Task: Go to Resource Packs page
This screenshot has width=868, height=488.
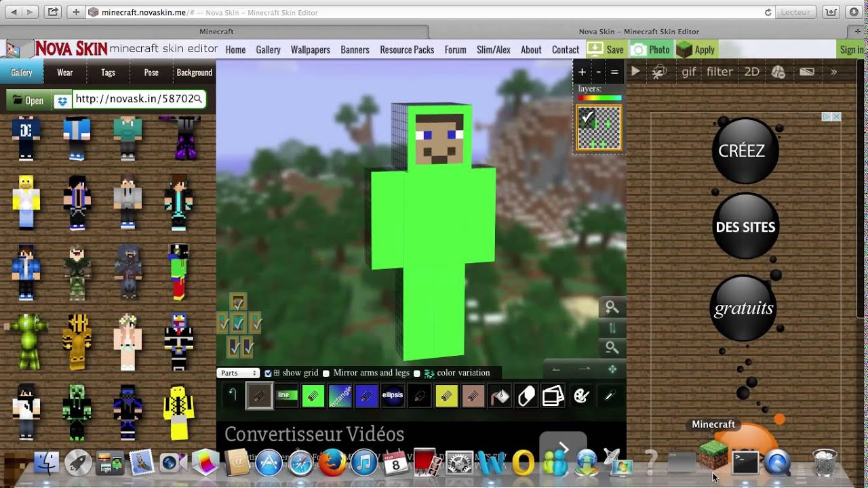Action: point(407,49)
